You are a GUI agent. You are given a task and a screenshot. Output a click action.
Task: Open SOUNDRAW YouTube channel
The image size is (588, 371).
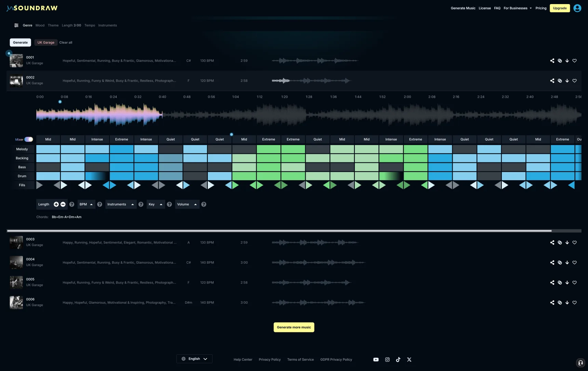[x=376, y=359]
